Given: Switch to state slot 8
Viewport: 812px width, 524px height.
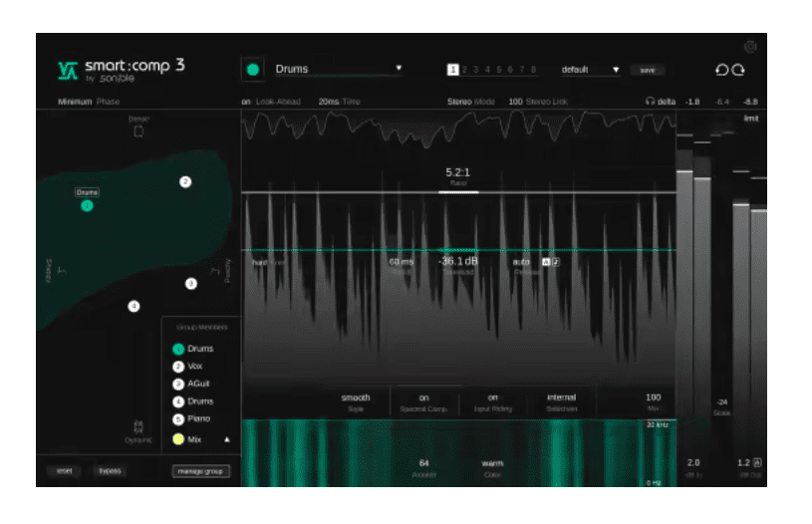Looking at the screenshot, I should pyautogui.click(x=533, y=70).
